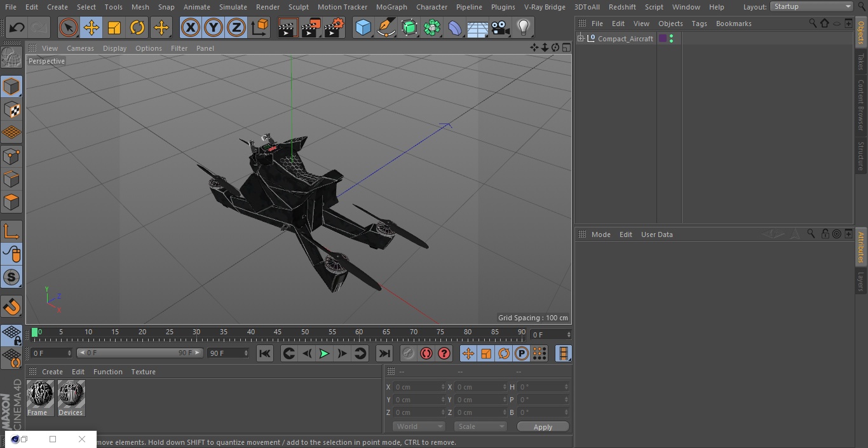
Task: Add a Cube primitive object
Action: point(363,27)
